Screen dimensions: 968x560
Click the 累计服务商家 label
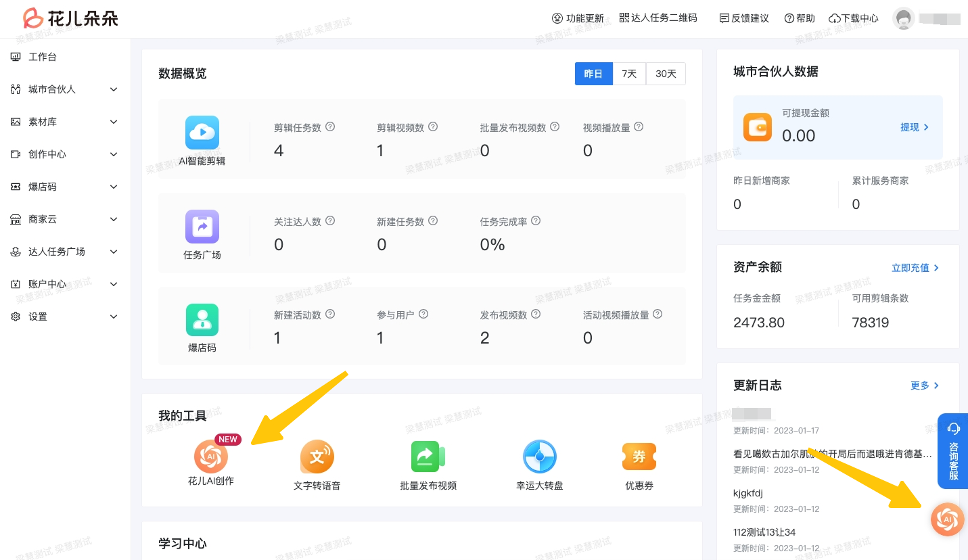(x=880, y=181)
